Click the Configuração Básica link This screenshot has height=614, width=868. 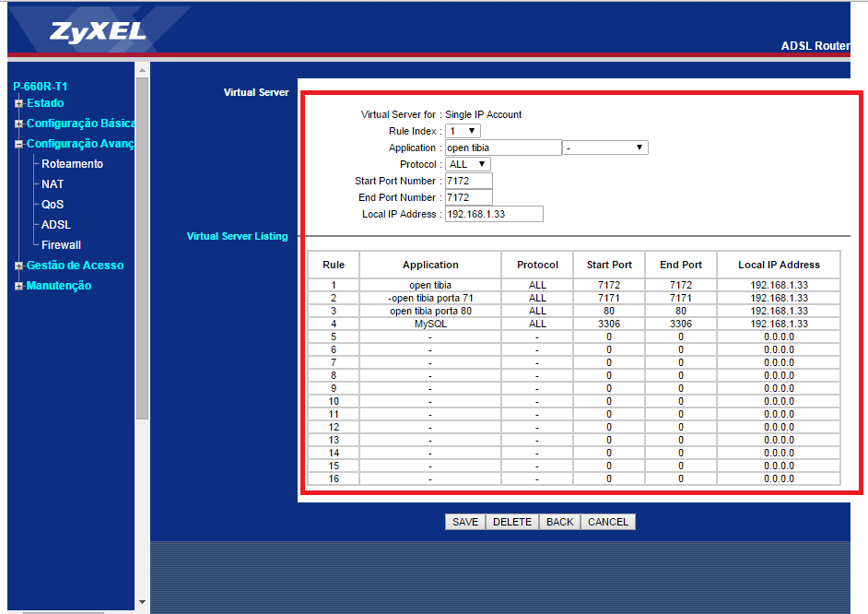(x=80, y=124)
